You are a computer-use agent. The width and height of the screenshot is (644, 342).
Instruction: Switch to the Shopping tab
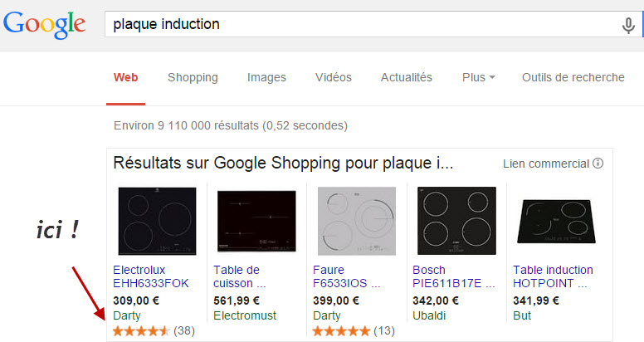pyautogui.click(x=193, y=77)
